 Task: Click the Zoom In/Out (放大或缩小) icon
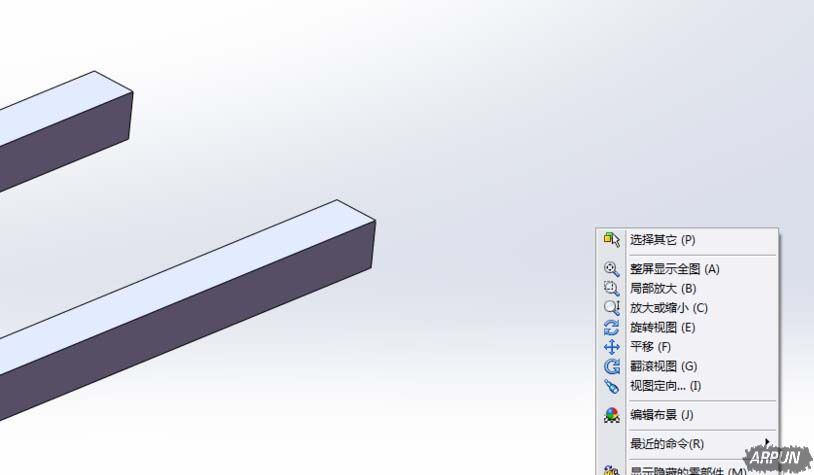pyautogui.click(x=612, y=308)
